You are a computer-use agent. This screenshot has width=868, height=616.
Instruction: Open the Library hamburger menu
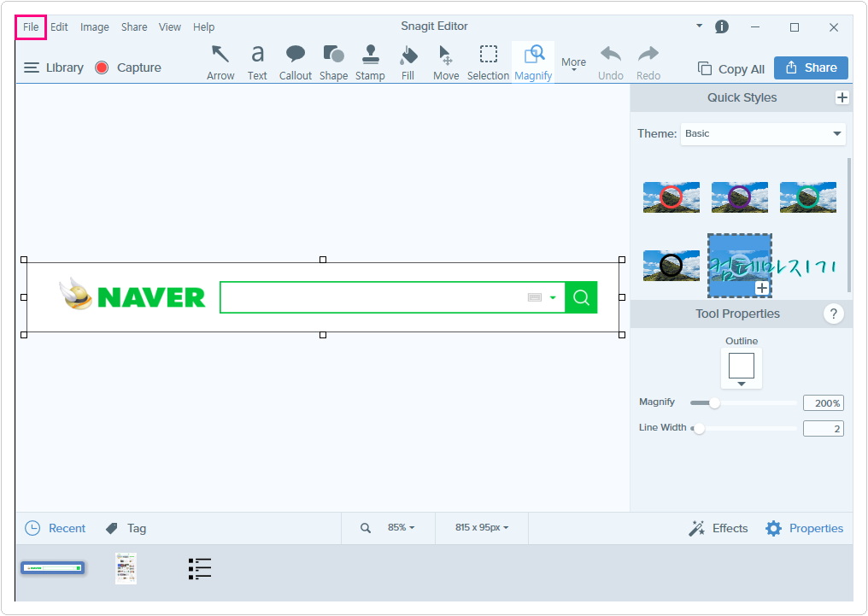pos(32,67)
